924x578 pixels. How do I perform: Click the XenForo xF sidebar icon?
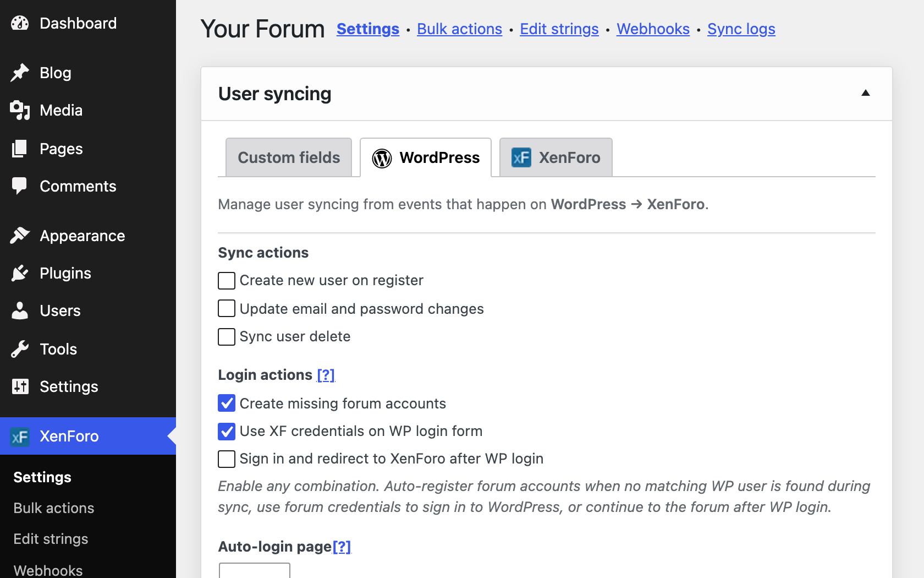click(20, 437)
